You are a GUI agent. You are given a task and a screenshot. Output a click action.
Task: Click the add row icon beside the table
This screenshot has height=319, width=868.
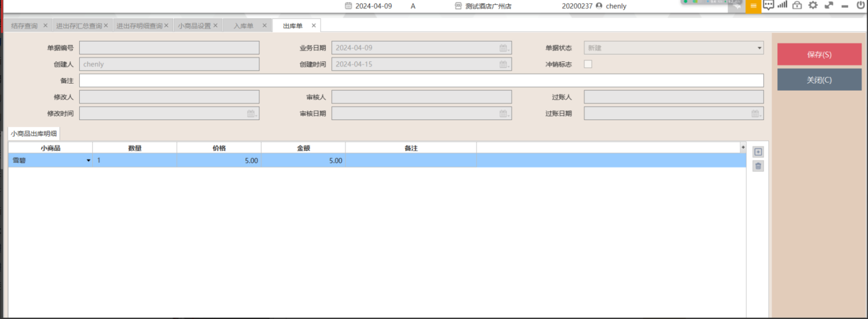[758, 152]
